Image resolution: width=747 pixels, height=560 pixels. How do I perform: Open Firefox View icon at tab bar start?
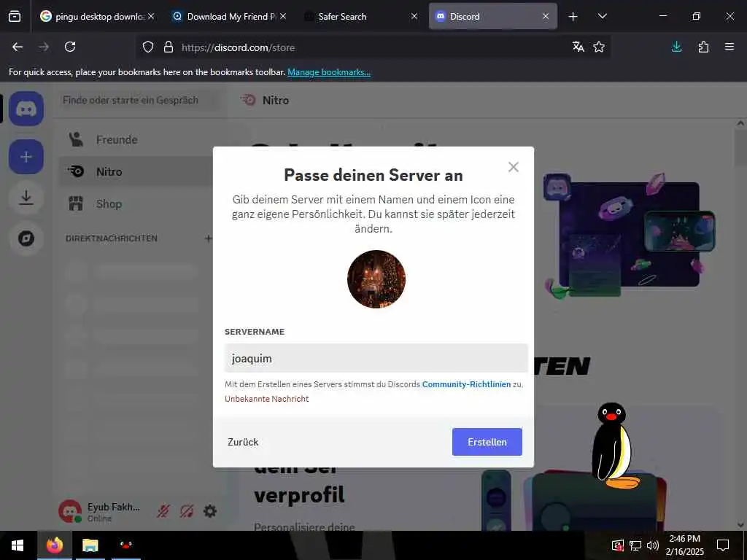[x=15, y=16]
